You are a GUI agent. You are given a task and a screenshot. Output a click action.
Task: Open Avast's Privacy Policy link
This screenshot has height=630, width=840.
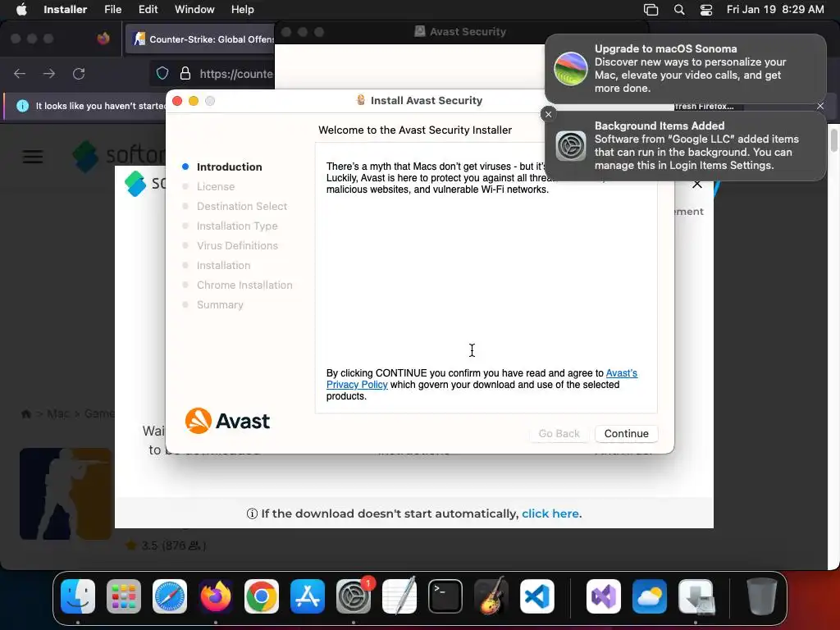622,373
